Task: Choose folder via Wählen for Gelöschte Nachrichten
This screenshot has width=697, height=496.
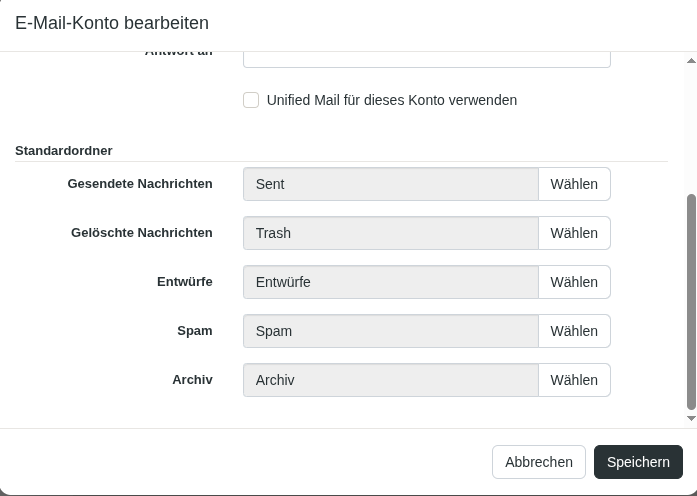Action: point(574,233)
